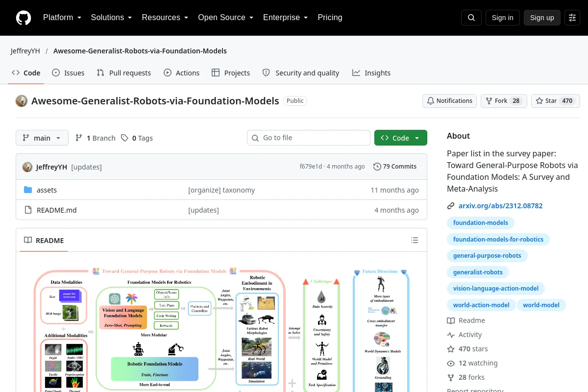
Task: Open appearance settings icon in header
Action: point(572,18)
